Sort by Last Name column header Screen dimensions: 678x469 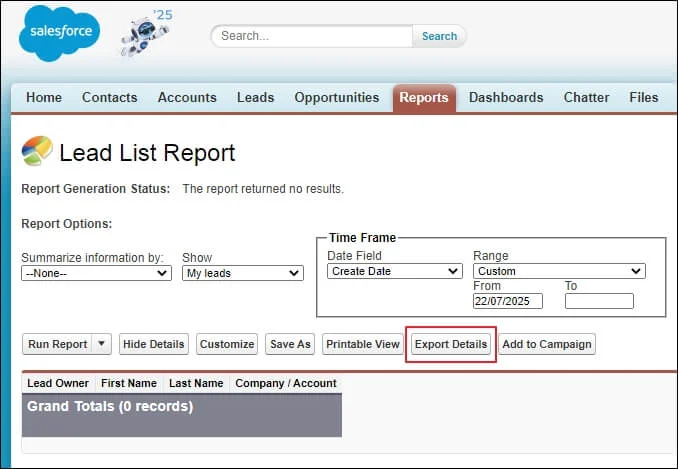(196, 383)
